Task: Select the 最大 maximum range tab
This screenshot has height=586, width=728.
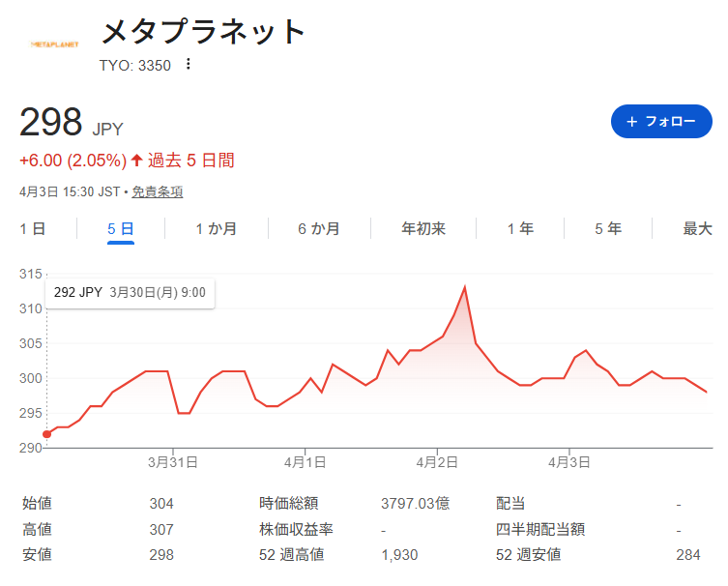Action: coord(697,228)
